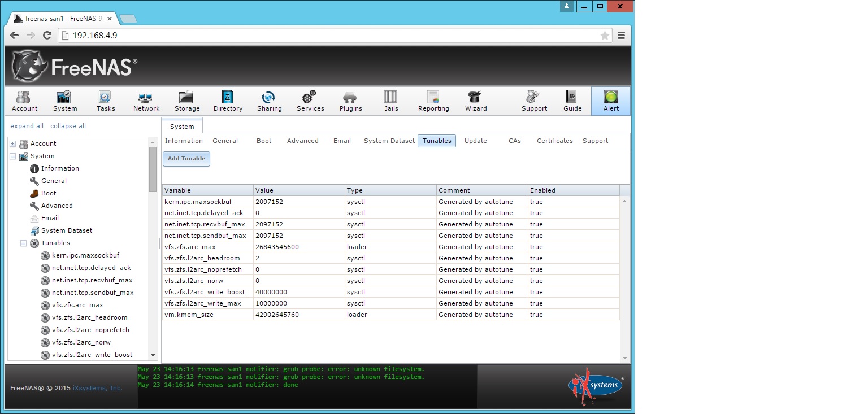Sort table by Enabled column header
This screenshot has height=414, width=868.
(x=574, y=190)
